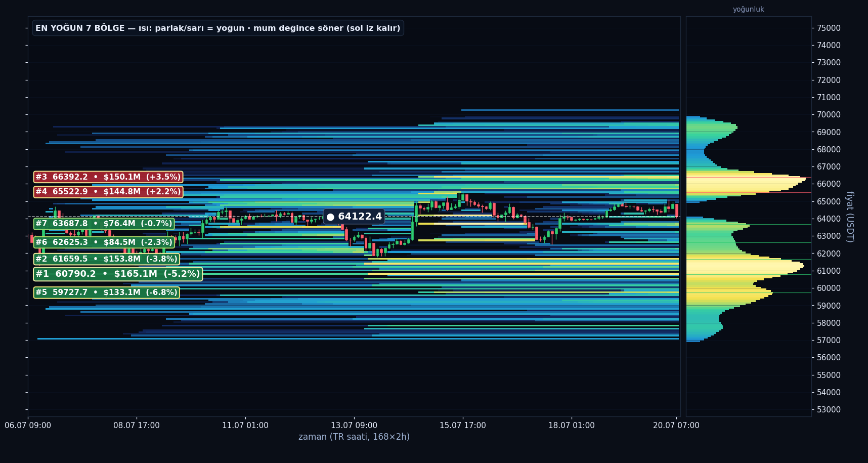Click the 57000 price tick
The width and height of the screenshot is (868, 463).
click(x=829, y=340)
